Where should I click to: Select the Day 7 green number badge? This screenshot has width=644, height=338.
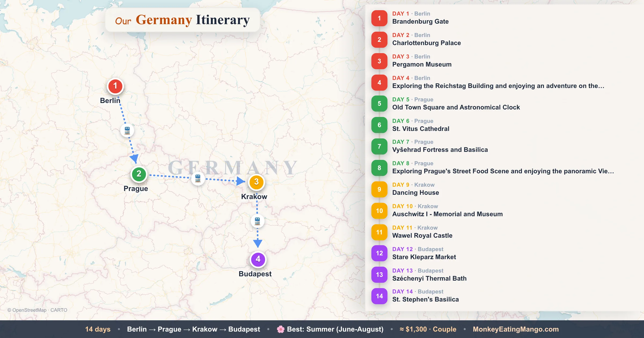point(379,146)
